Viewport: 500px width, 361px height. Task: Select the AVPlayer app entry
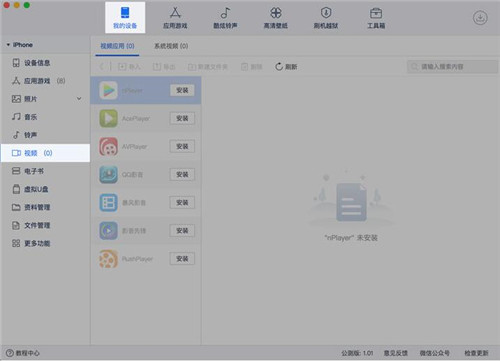pyautogui.click(x=146, y=146)
